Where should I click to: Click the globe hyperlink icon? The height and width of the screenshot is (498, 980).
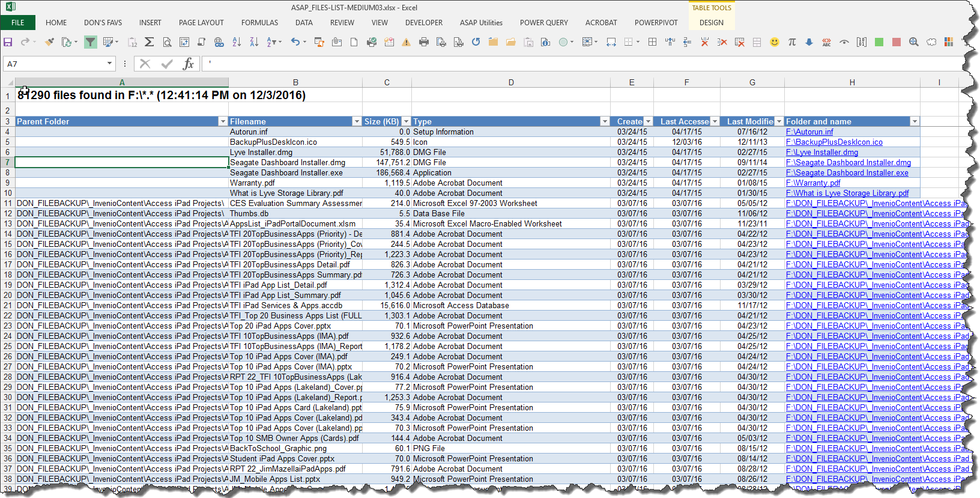pyautogui.click(x=219, y=42)
